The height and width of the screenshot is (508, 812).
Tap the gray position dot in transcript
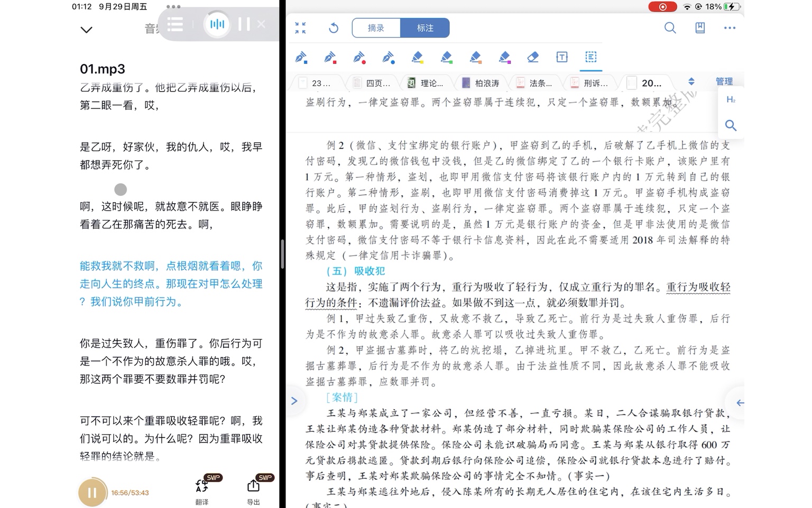point(121,189)
